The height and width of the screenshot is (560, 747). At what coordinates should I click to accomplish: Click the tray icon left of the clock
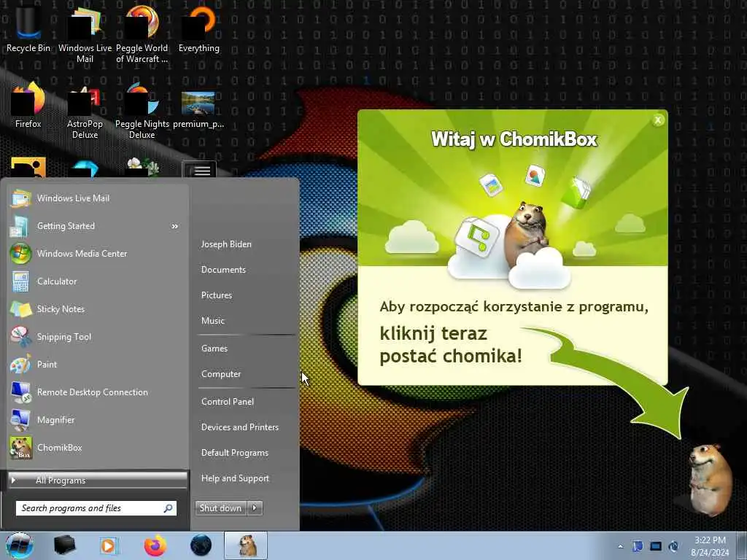[x=673, y=546]
